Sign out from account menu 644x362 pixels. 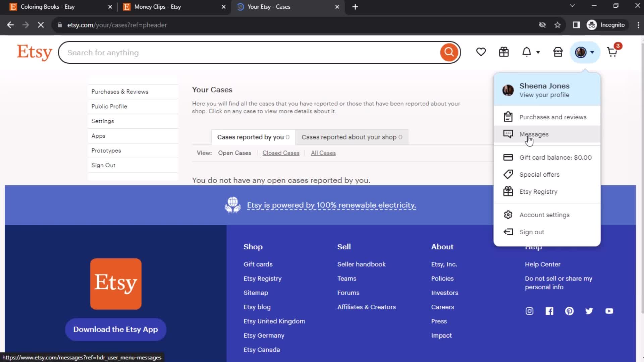coord(547,232)
